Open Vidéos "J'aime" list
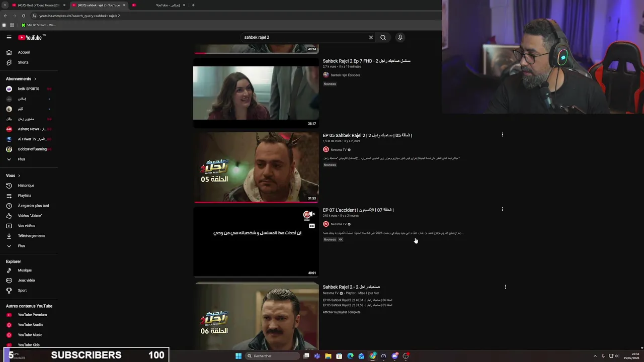Viewport: 644px width, 362px height. (x=29, y=216)
